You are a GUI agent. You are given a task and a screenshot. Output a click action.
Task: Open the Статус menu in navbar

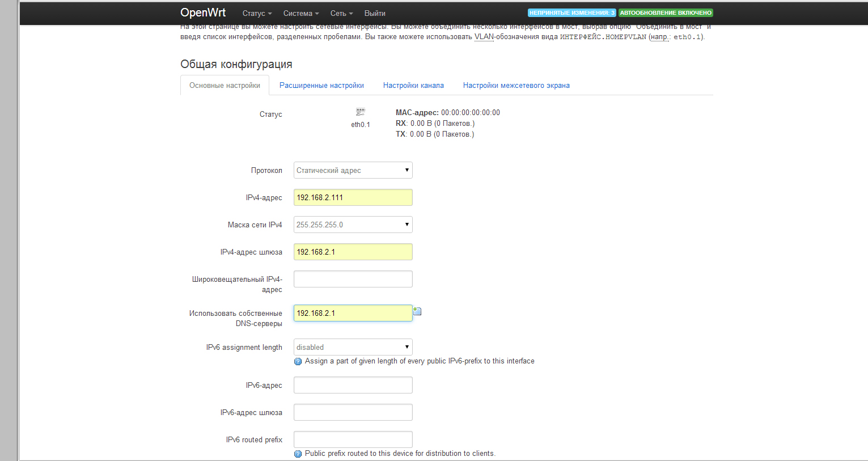[257, 13]
